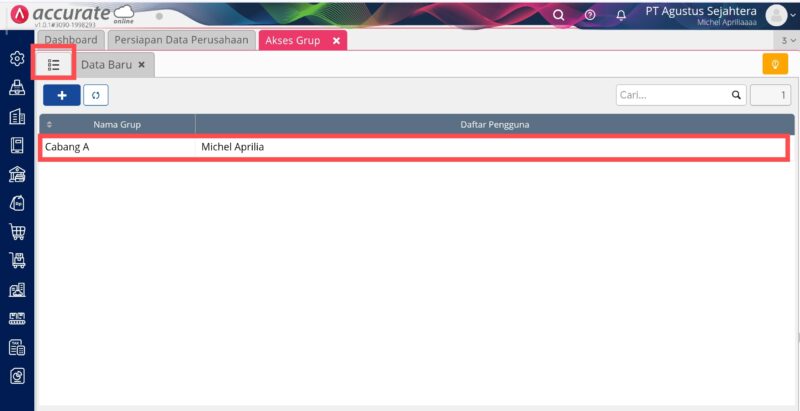The image size is (800, 411).
Task: Click the Accurate Online logo
Action: coord(72,14)
